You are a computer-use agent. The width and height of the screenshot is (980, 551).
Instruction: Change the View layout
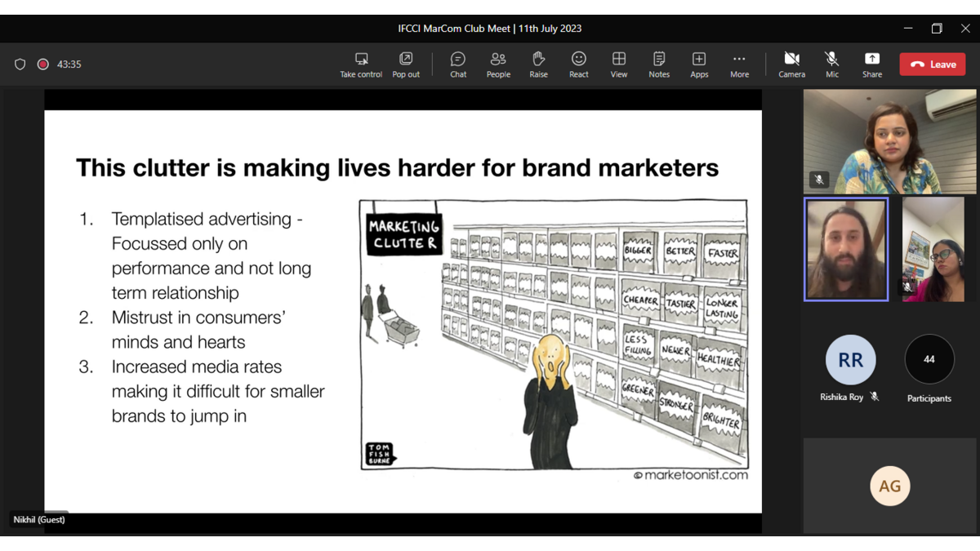click(619, 64)
